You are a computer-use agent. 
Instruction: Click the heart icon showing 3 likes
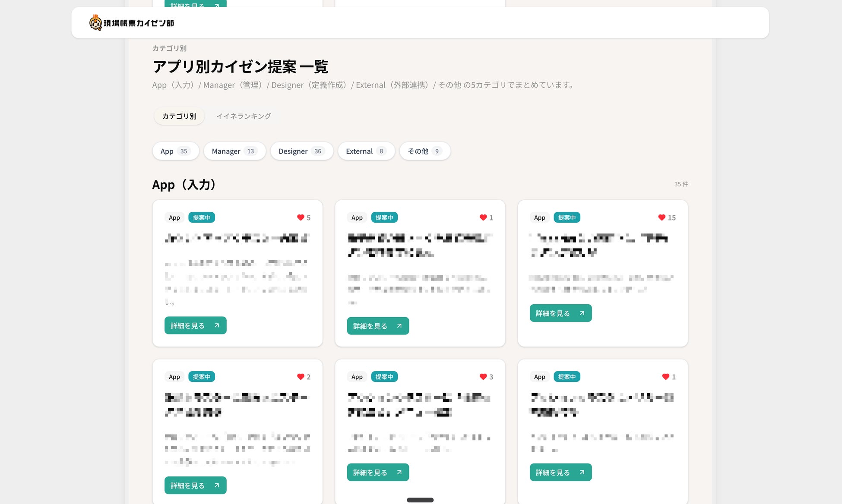[483, 377]
